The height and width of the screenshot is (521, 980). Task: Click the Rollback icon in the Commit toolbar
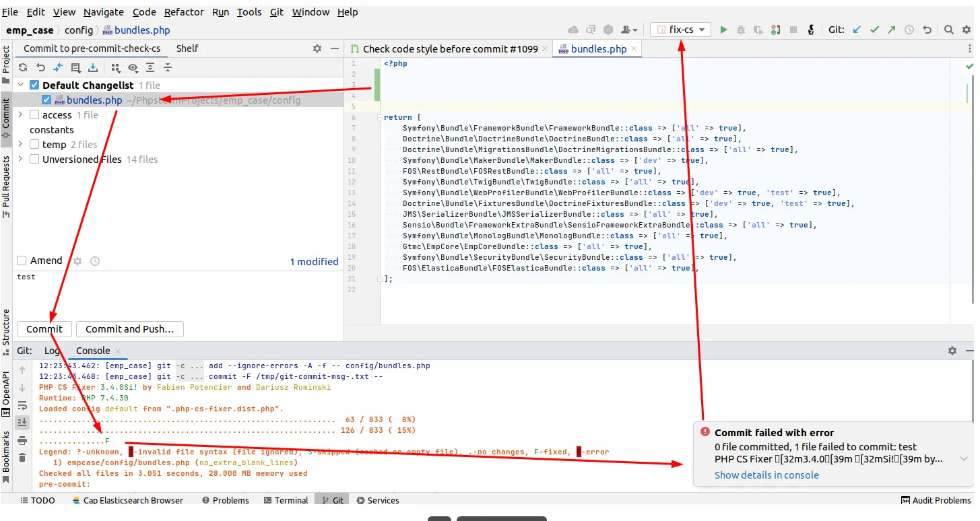point(40,67)
